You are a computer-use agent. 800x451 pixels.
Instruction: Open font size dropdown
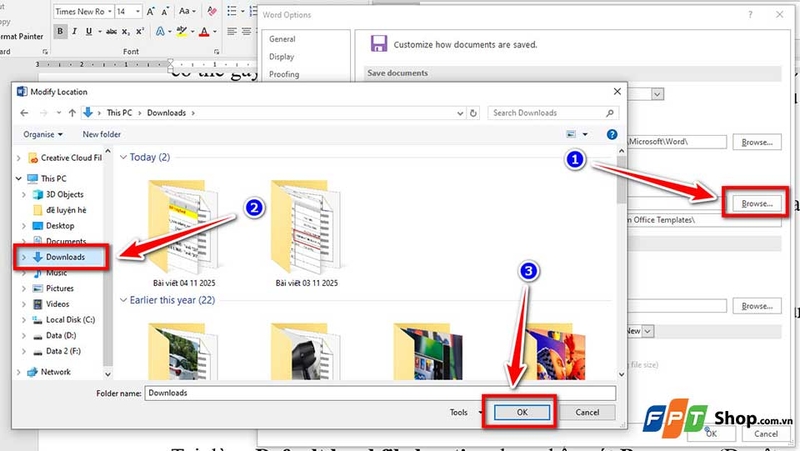point(138,11)
